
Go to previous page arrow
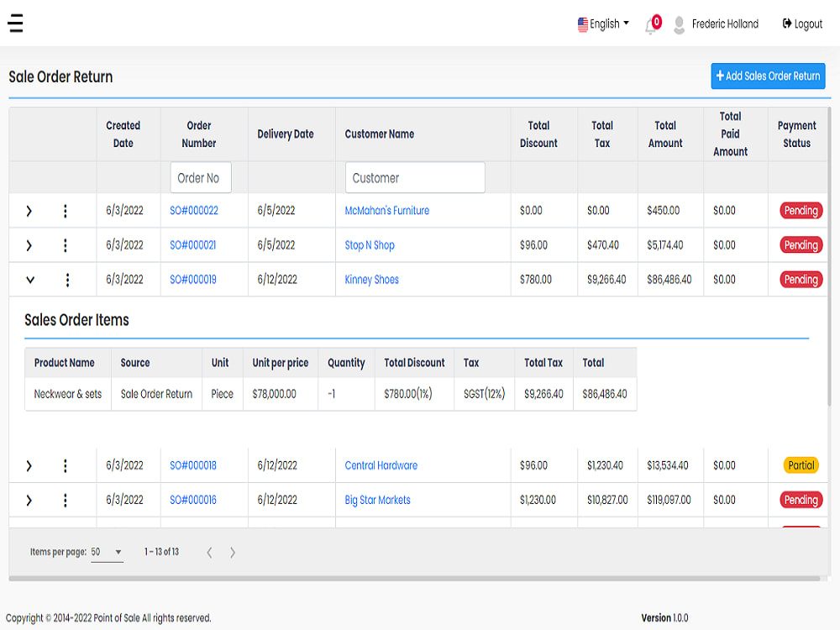(x=209, y=553)
